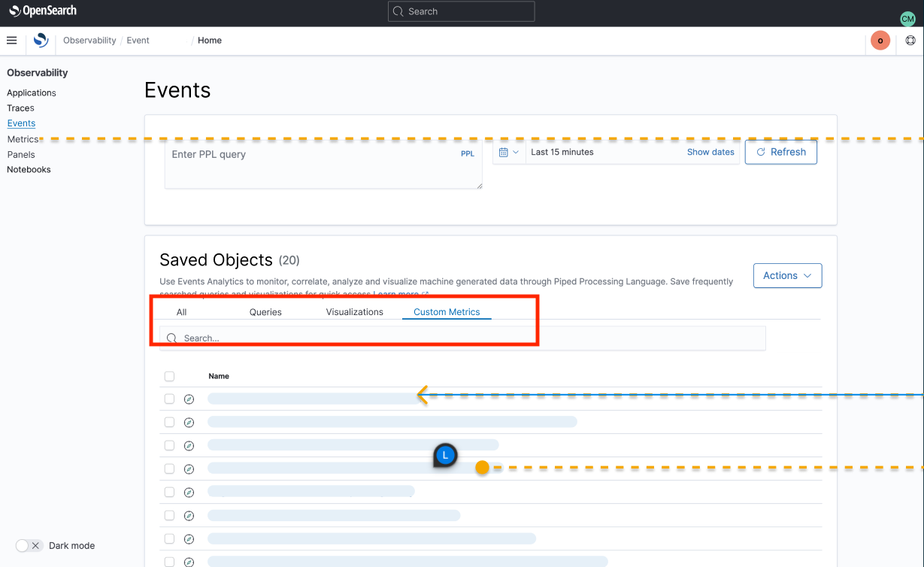Screen dimensions: 924x567
Task: Toggle Dark mode
Action: (29, 545)
